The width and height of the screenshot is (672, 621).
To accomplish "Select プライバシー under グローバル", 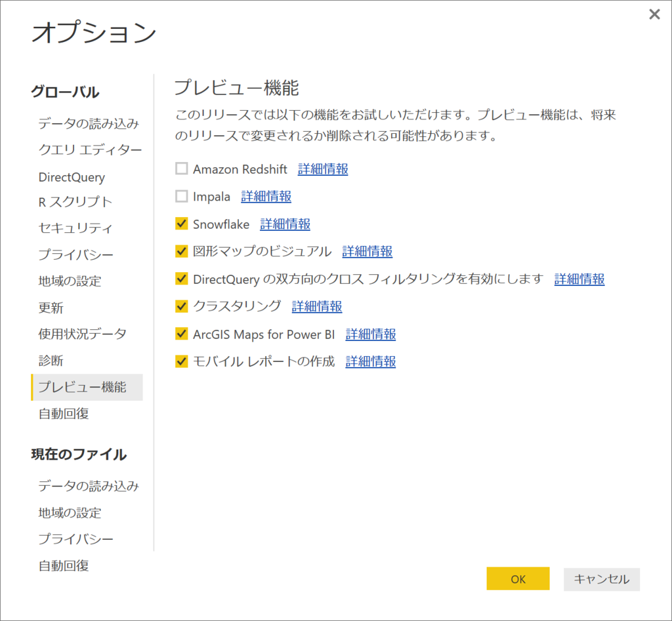I will (x=76, y=254).
